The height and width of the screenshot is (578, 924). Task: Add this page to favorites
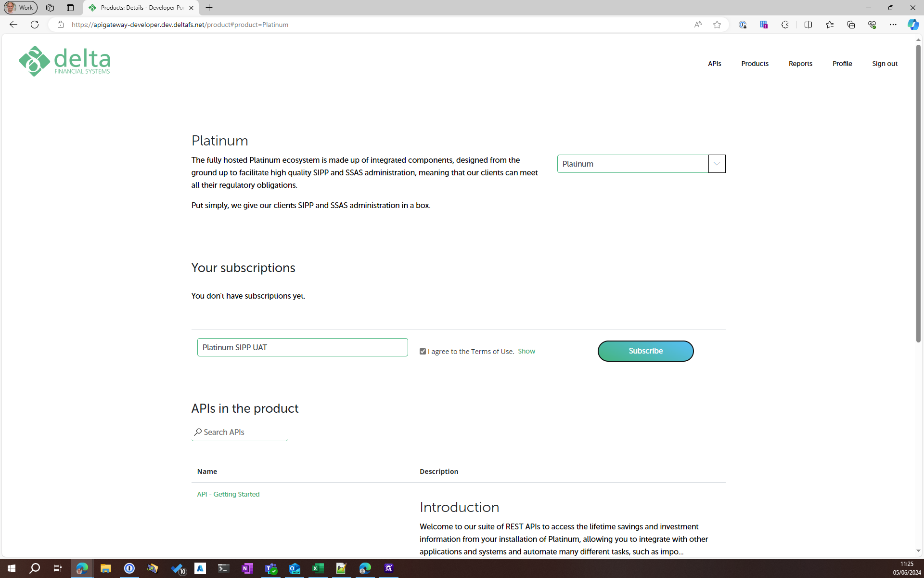[717, 25]
